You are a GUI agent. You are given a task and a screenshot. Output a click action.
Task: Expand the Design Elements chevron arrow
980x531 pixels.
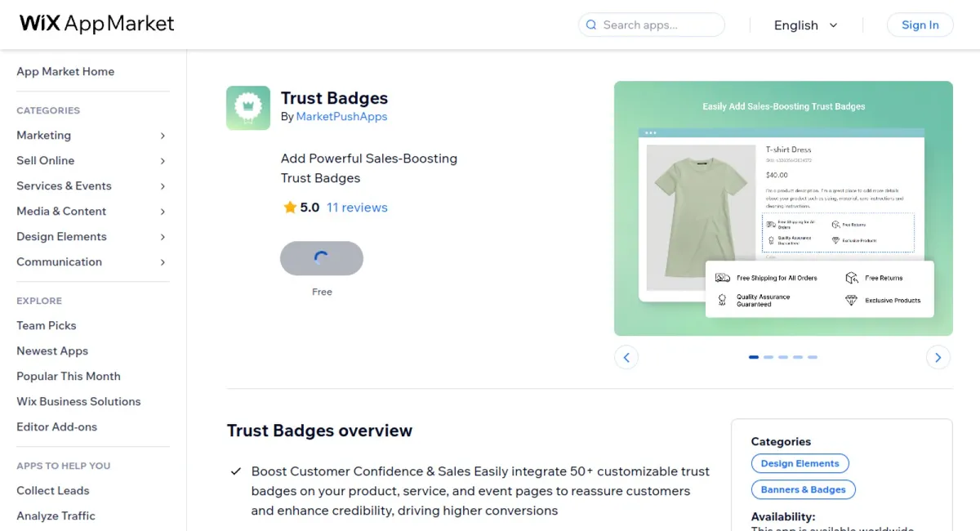[x=163, y=237]
